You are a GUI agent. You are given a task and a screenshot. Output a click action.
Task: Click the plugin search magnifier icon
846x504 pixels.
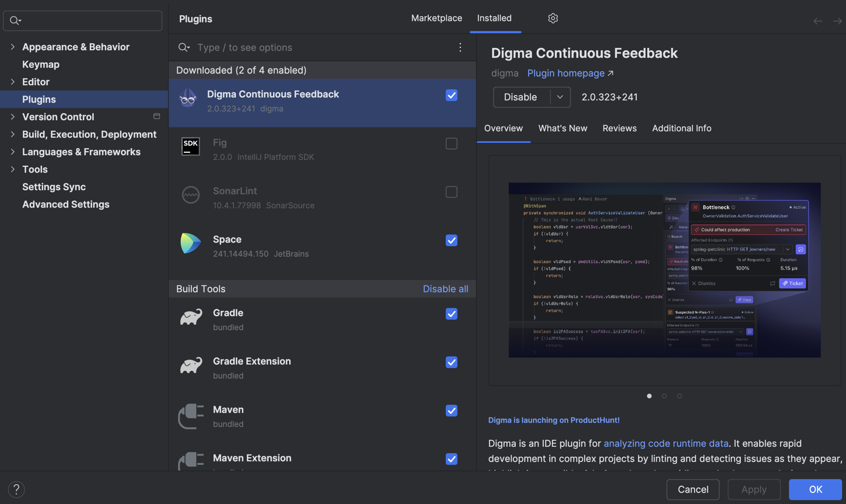point(184,47)
